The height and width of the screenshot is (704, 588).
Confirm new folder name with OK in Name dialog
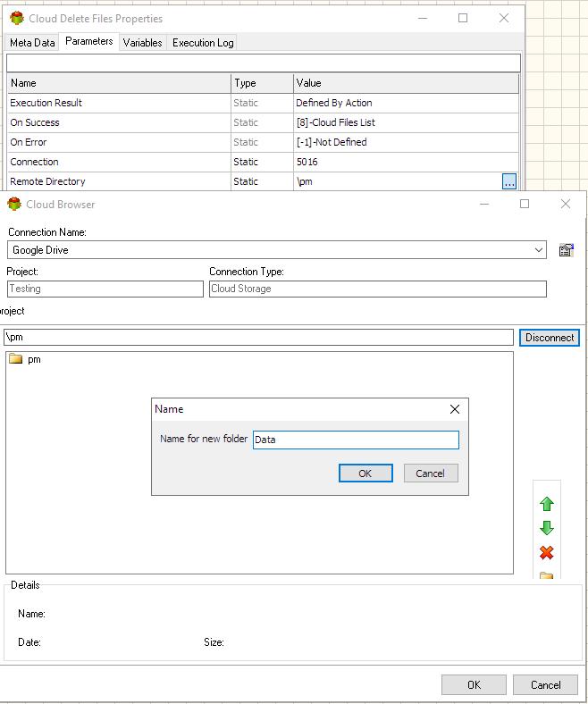click(x=365, y=474)
